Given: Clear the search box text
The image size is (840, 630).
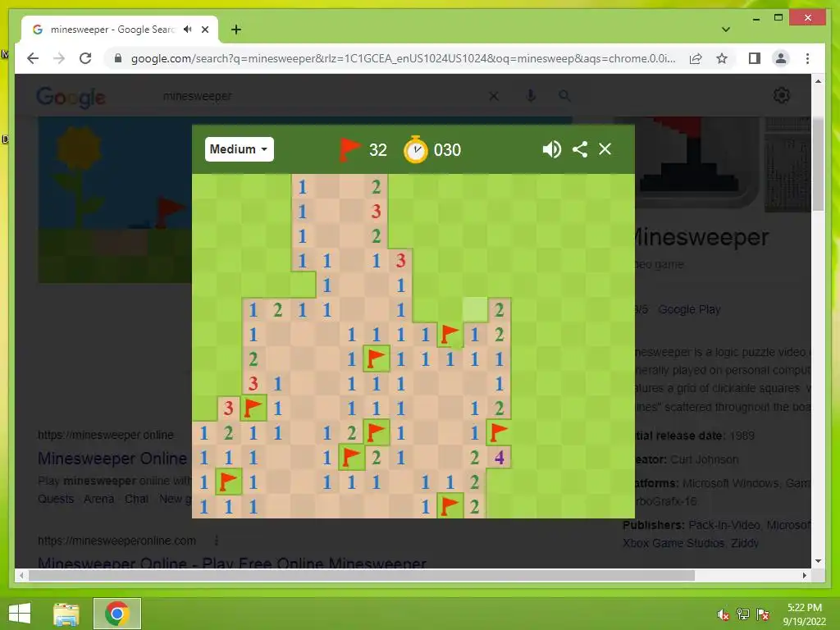Looking at the screenshot, I should [x=494, y=97].
